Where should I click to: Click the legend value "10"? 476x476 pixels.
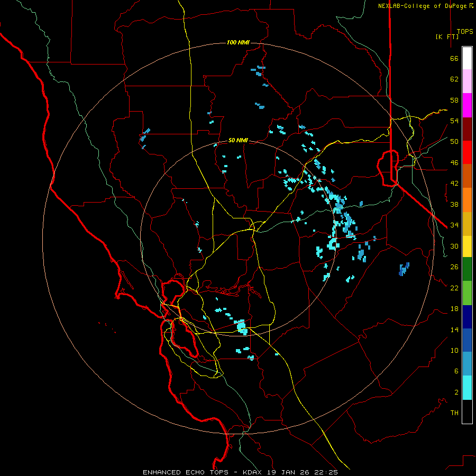pyautogui.click(x=454, y=351)
